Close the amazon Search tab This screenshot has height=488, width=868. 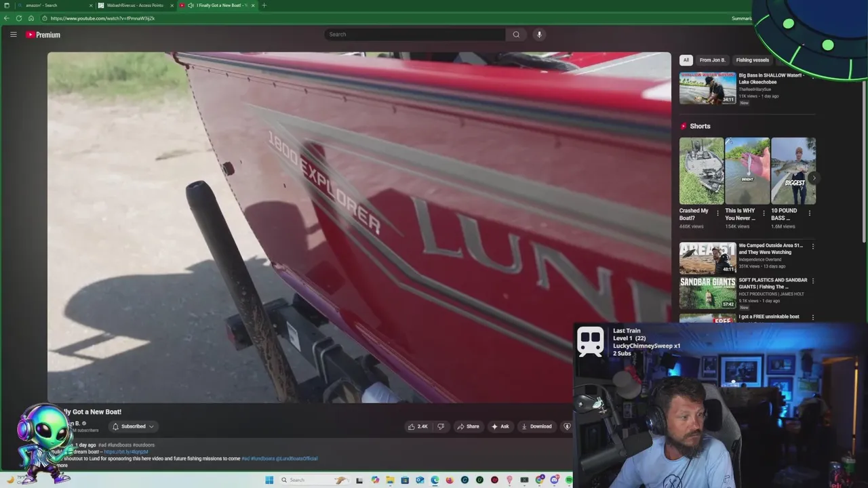coord(91,5)
